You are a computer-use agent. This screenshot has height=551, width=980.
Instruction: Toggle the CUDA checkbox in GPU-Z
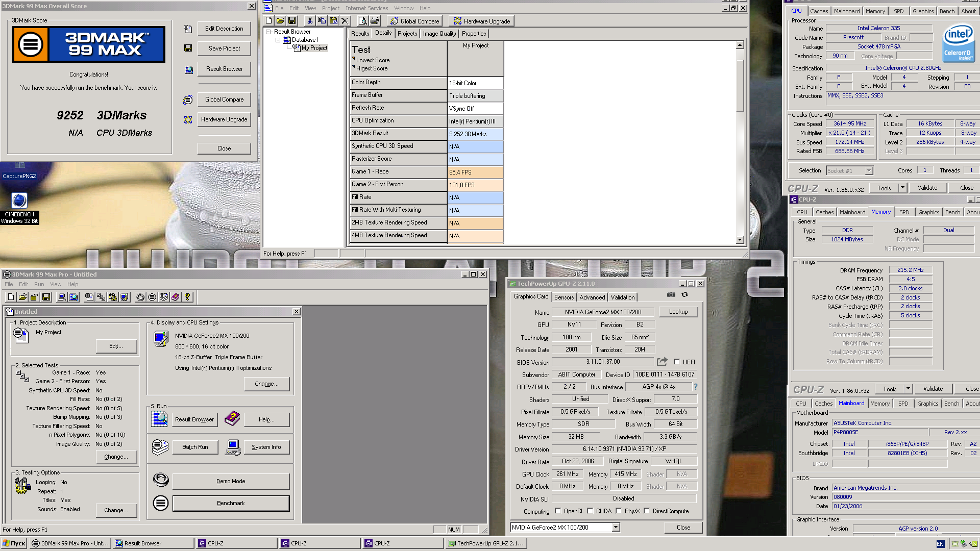pyautogui.click(x=590, y=511)
